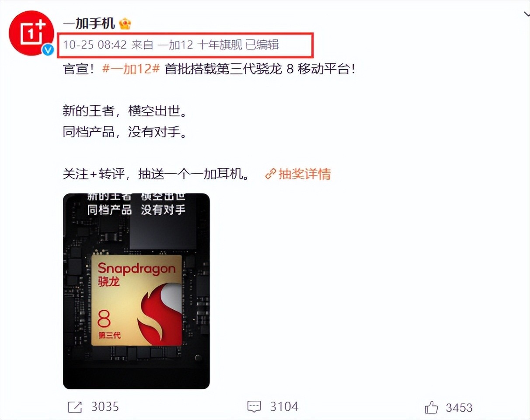This screenshot has height=420, width=530.
Task: Open the 抽奖详情 lottery details link
Action: coord(304,174)
